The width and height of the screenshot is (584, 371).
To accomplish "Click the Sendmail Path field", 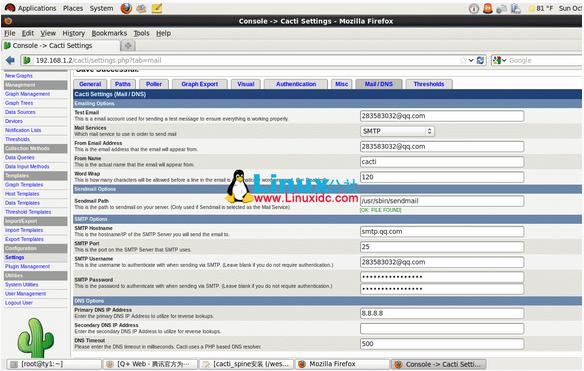I will (442, 201).
